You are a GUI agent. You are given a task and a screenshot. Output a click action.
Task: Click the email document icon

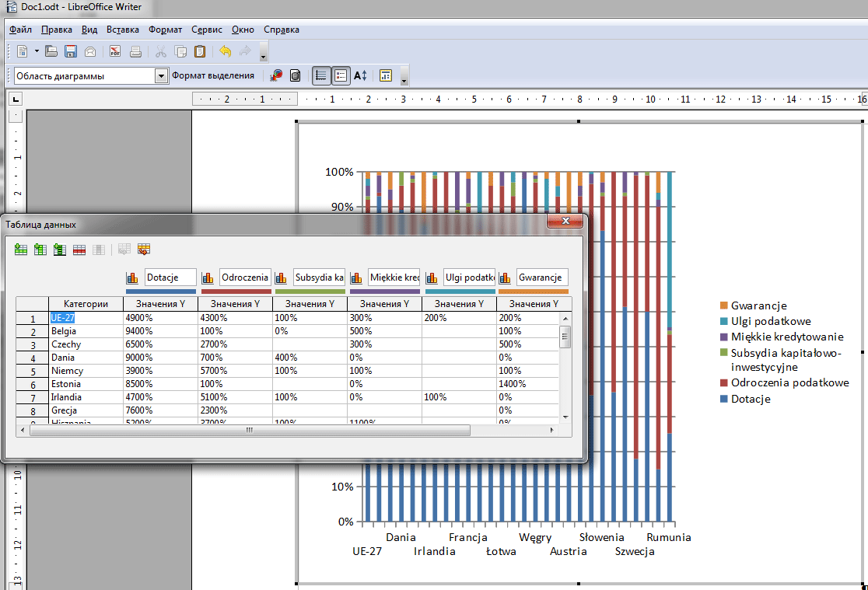point(90,51)
